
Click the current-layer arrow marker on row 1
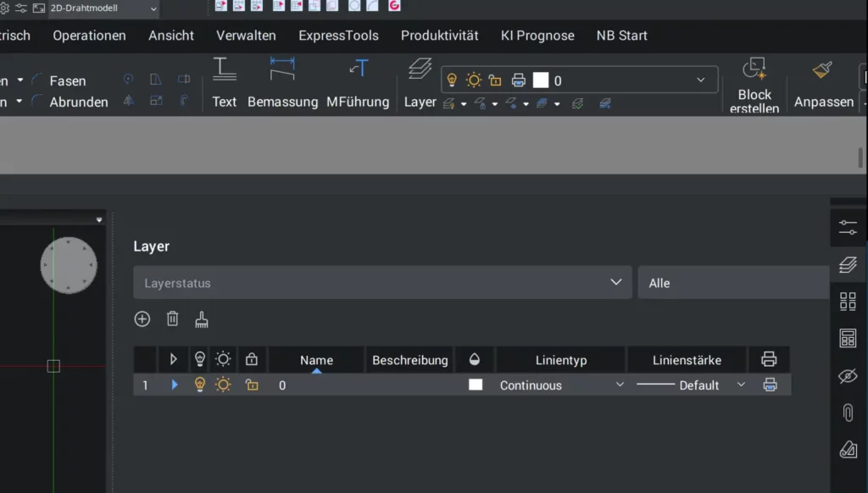point(175,385)
